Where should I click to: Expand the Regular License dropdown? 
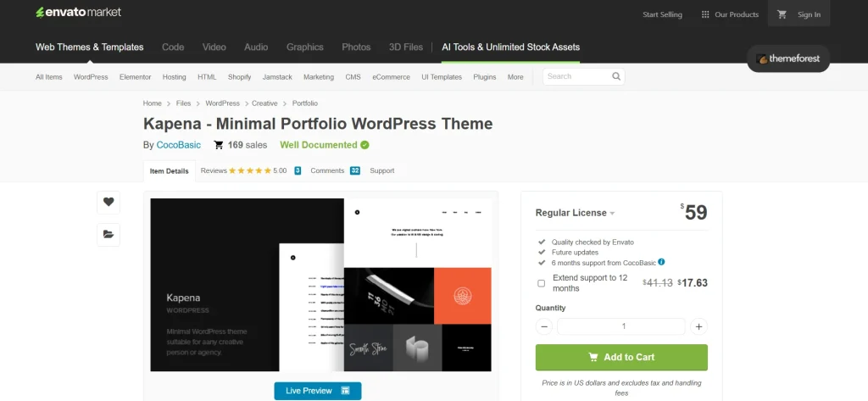coord(575,213)
